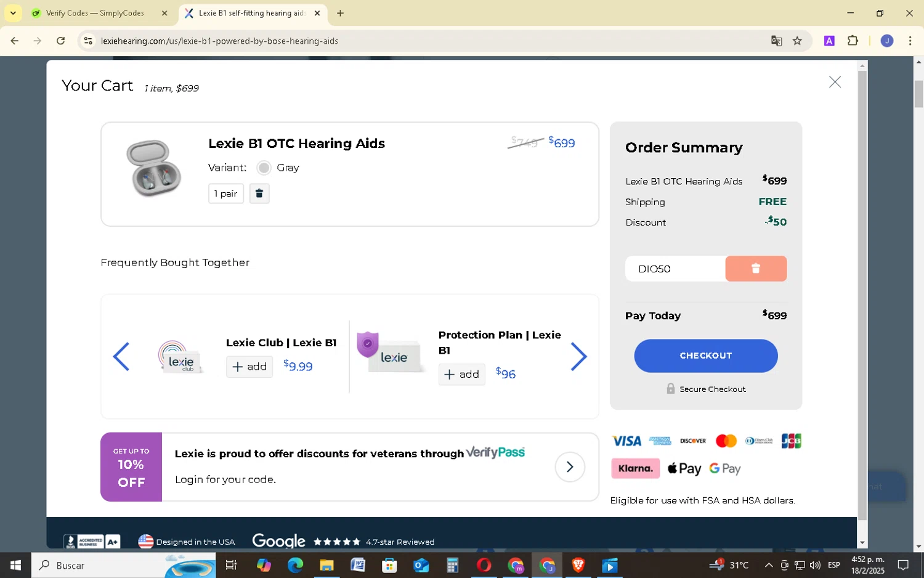
Task: Launch Microsoft Edge from the taskbar
Action: (295, 565)
